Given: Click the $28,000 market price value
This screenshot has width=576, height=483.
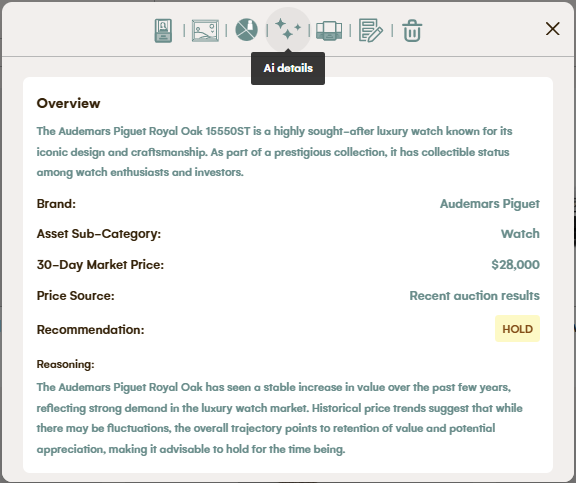Looking at the screenshot, I should coord(515,264).
